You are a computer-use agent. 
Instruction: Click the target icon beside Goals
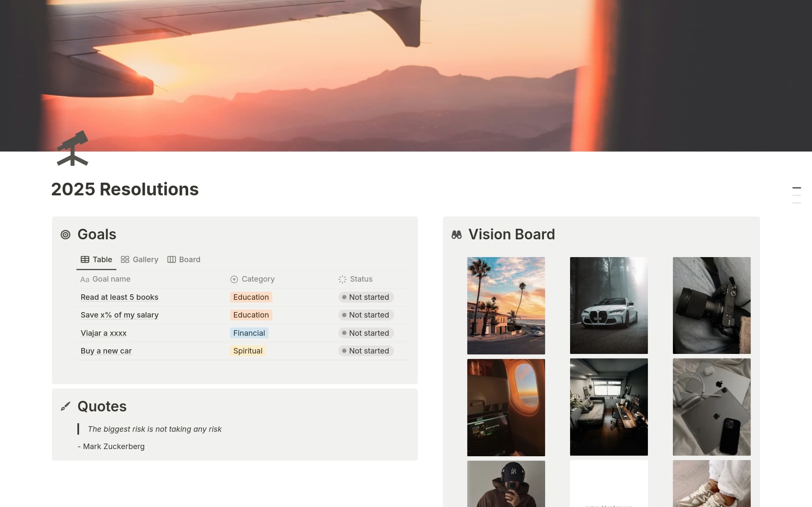pyautogui.click(x=66, y=235)
